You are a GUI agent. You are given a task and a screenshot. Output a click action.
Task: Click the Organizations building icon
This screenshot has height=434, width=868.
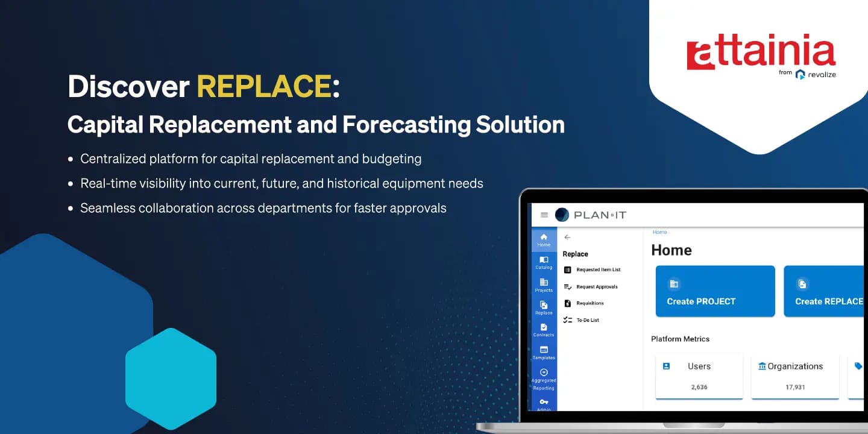click(762, 366)
